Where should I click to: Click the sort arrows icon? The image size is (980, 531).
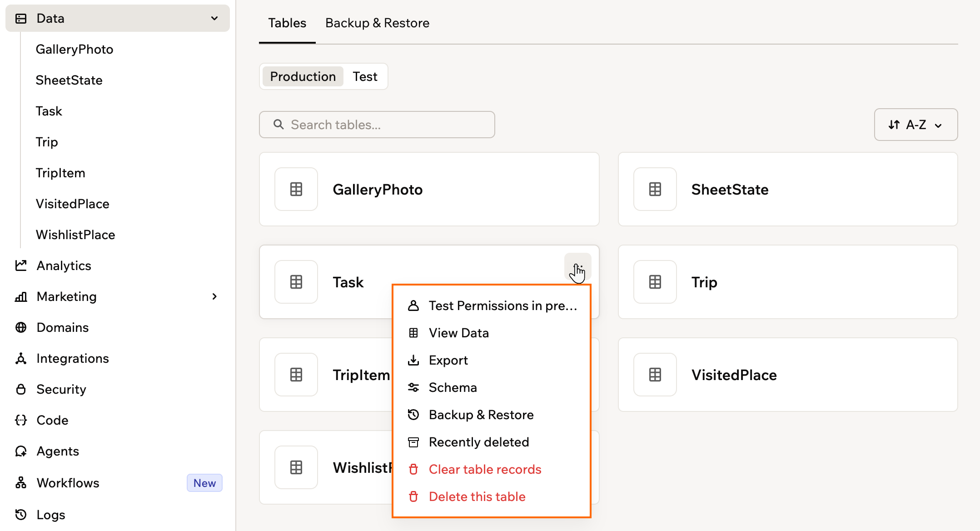point(894,125)
